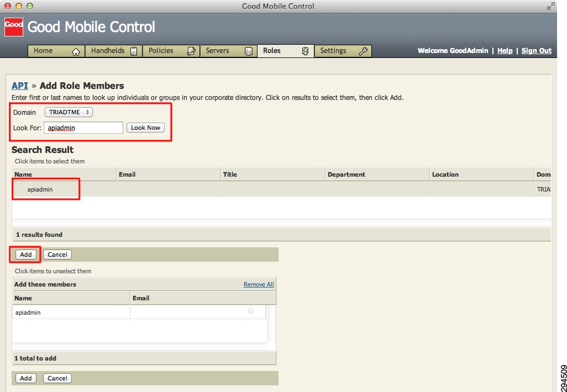Open the Home tab

[x=56, y=51]
